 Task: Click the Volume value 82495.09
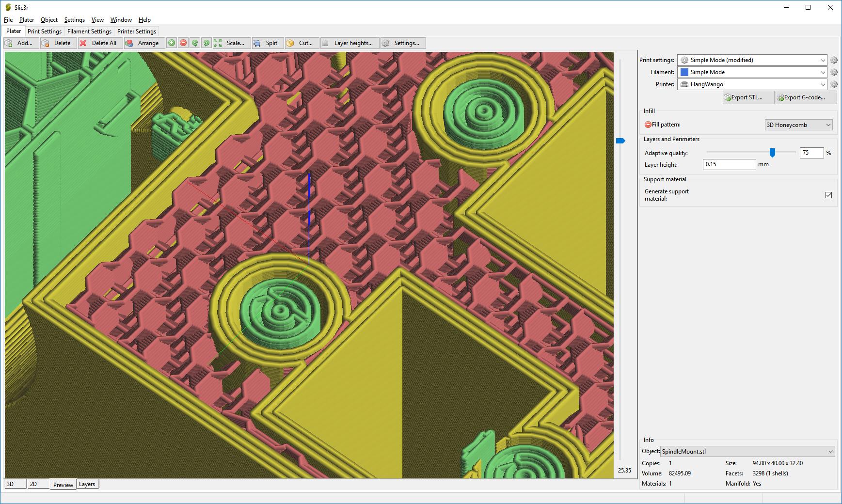pyautogui.click(x=680, y=473)
